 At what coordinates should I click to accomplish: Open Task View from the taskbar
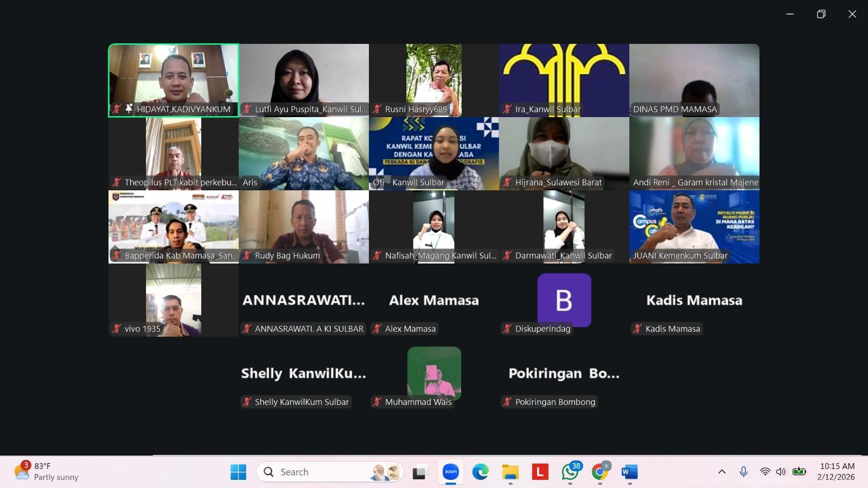420,472
